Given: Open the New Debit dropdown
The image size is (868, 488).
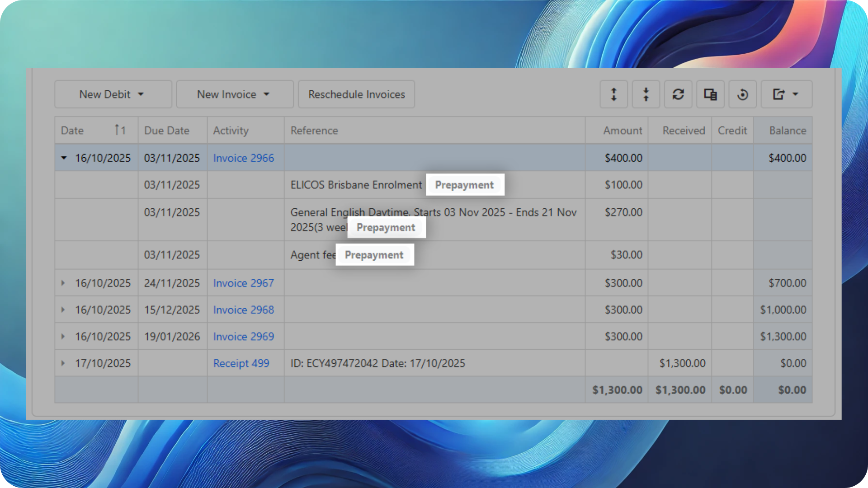Looking at the screenshot, I should coord(113,94).
